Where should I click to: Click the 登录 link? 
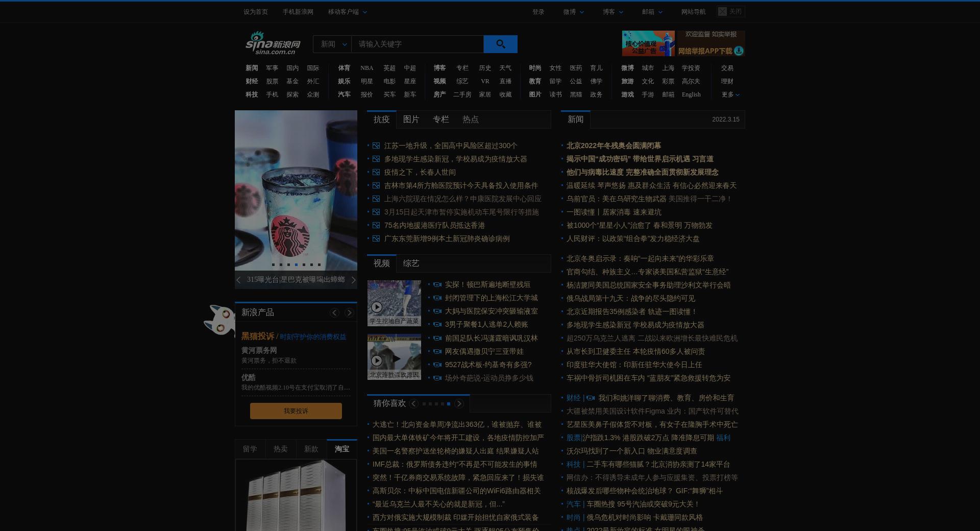538,12
